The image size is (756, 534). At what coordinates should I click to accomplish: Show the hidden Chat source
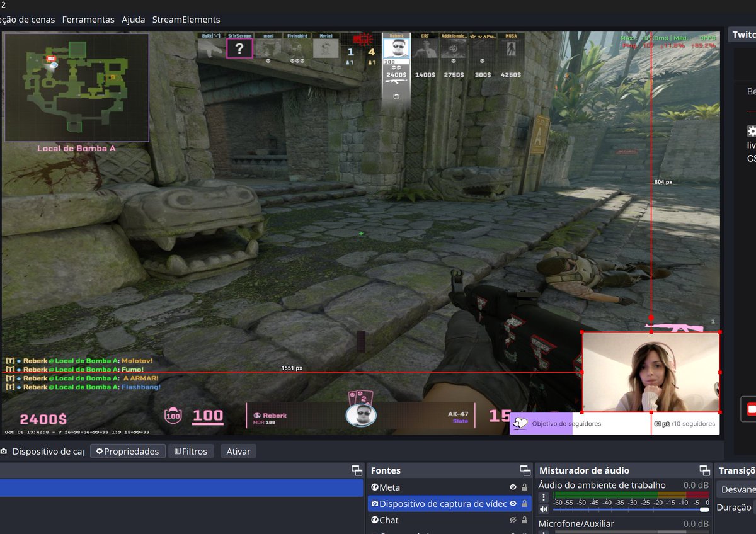click(x=513, y=520)
